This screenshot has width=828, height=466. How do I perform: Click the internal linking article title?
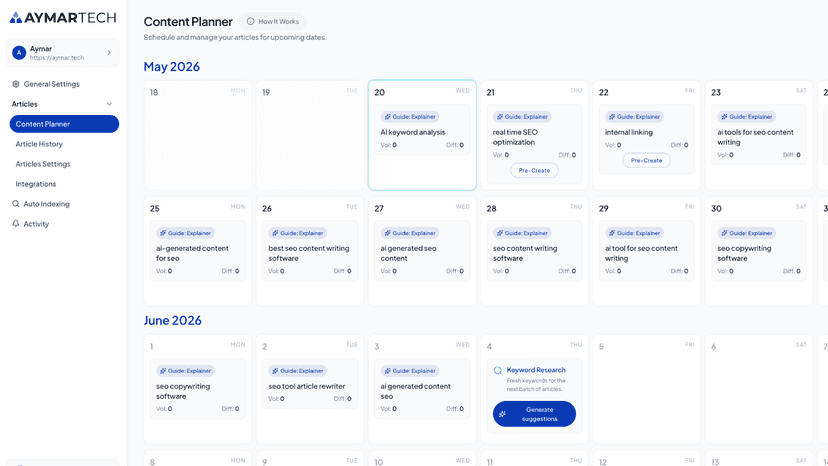click(628, 132)
